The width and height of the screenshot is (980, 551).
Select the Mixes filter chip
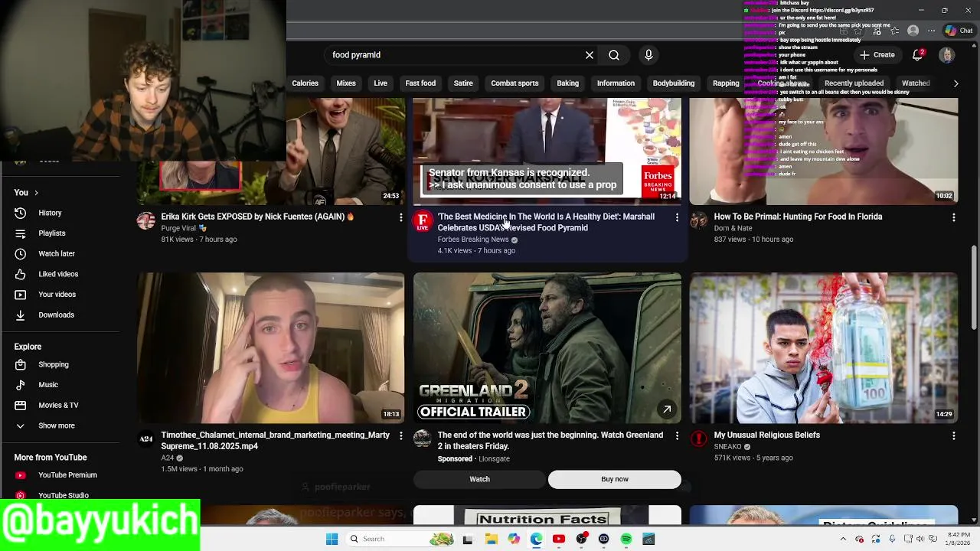346,83
